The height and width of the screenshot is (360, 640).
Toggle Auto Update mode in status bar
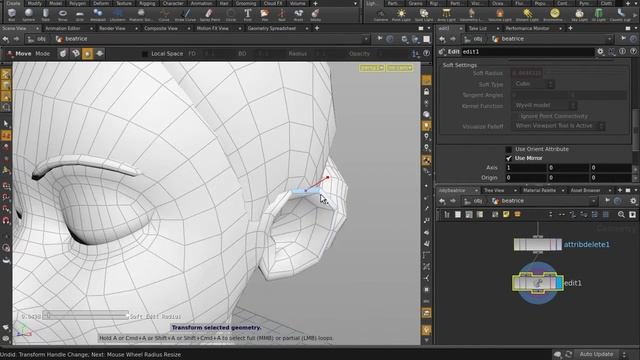[x=596, y=354]
